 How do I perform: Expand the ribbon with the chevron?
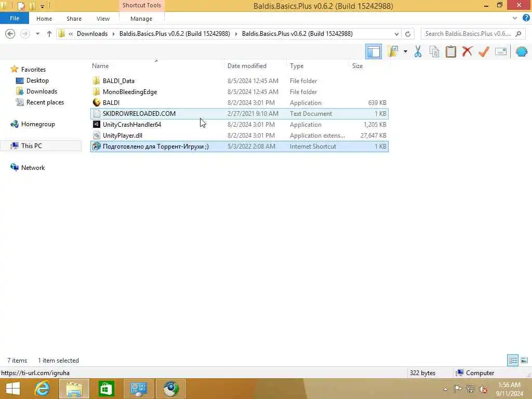point(515,18)
